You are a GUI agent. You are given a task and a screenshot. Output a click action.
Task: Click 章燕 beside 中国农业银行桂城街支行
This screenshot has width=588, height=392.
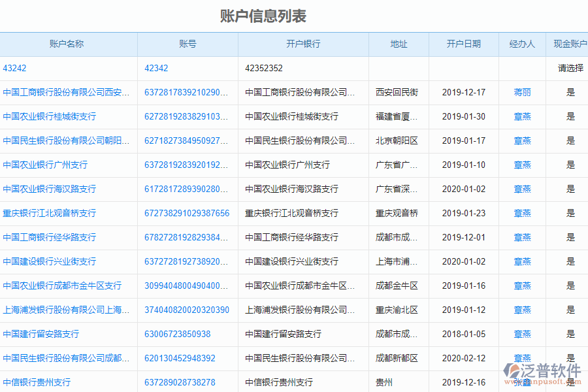(522, 116)
